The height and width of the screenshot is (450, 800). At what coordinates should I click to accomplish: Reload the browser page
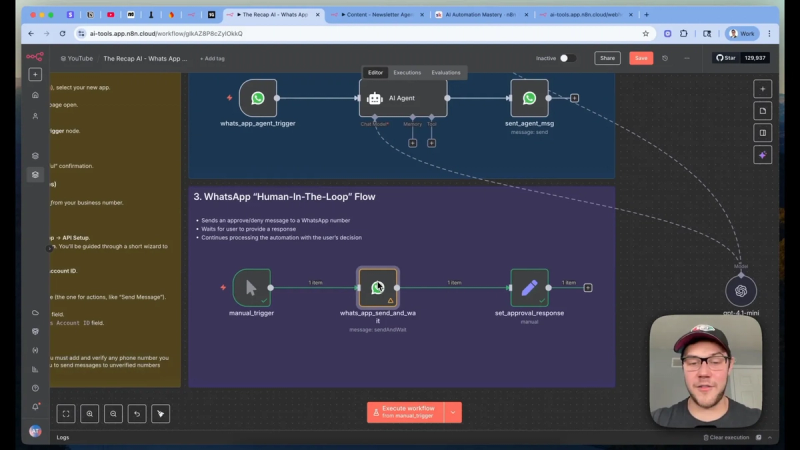tap(62, 34)
